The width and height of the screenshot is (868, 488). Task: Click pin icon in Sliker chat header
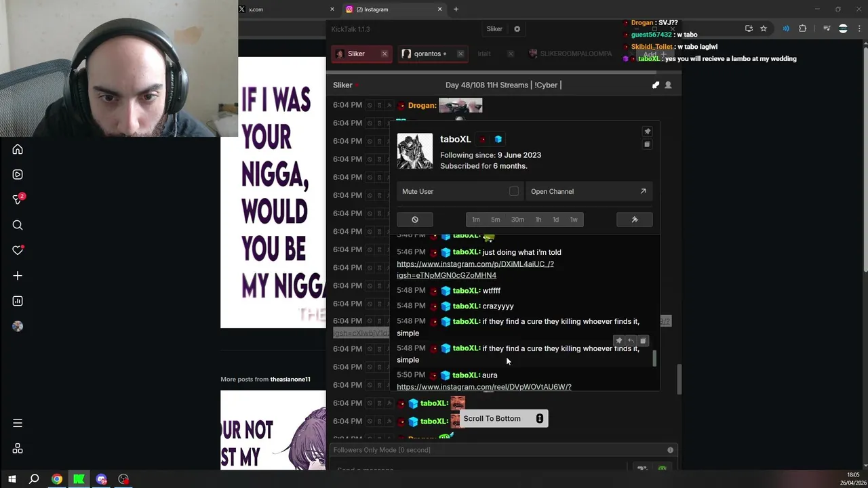(655, 85)
